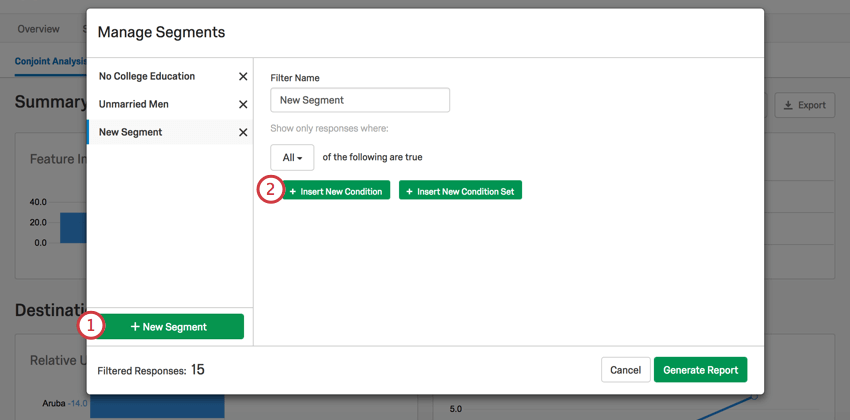
Task: Click the blue Feature Importance chart bar
Action: point(73,228)
